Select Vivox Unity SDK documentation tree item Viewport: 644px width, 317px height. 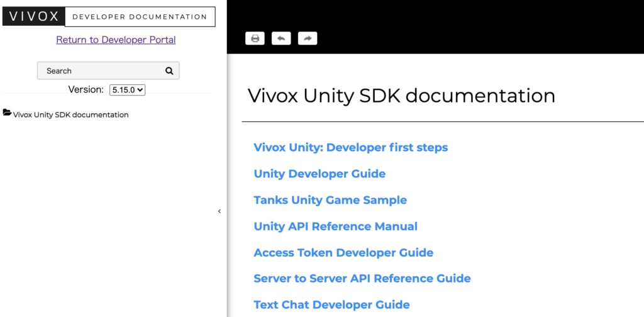click(70, 115)
